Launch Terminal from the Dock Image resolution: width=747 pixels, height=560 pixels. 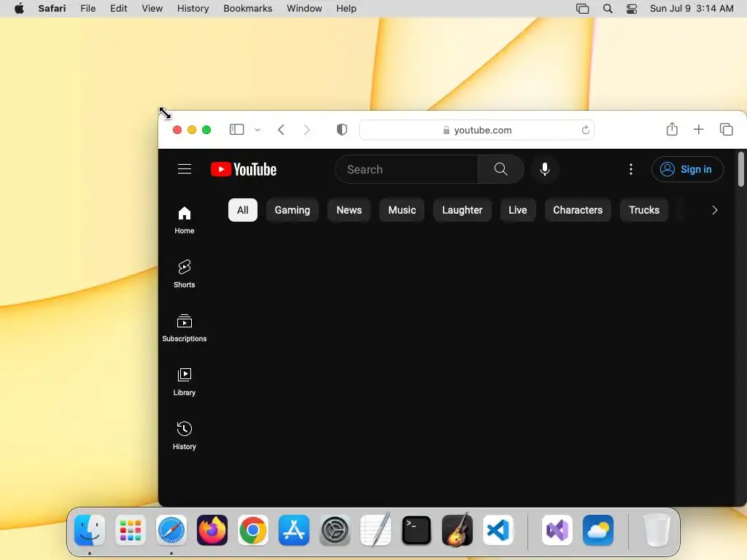417,529
